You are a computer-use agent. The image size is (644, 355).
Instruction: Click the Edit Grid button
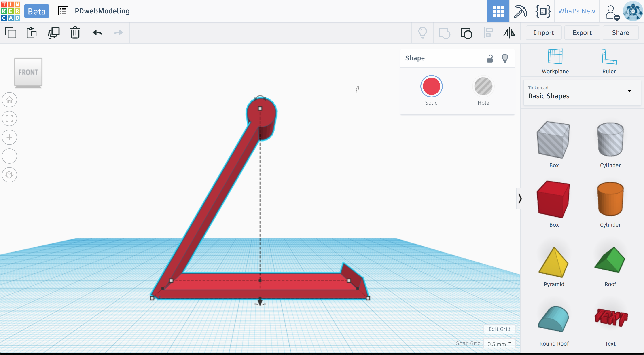[499, 329]
